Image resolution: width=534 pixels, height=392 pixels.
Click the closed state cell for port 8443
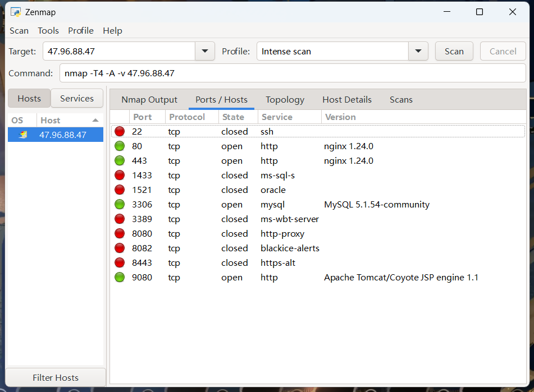click(234, 263)
